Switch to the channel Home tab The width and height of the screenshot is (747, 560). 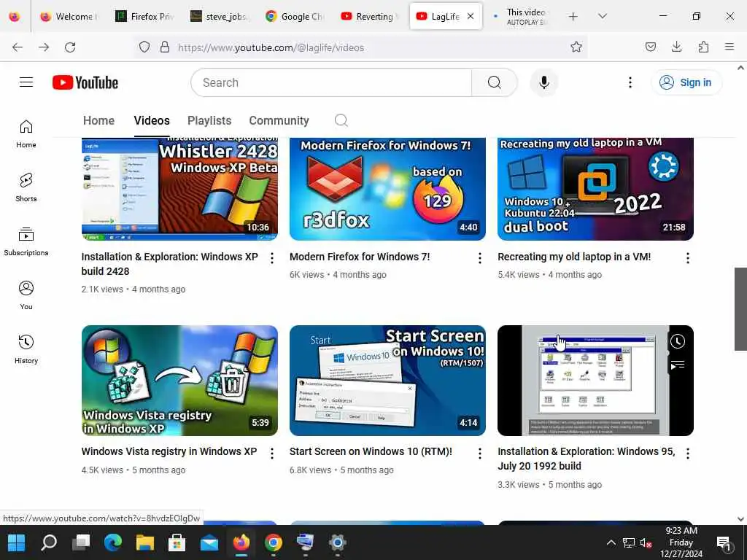click(x=98, y=120)
